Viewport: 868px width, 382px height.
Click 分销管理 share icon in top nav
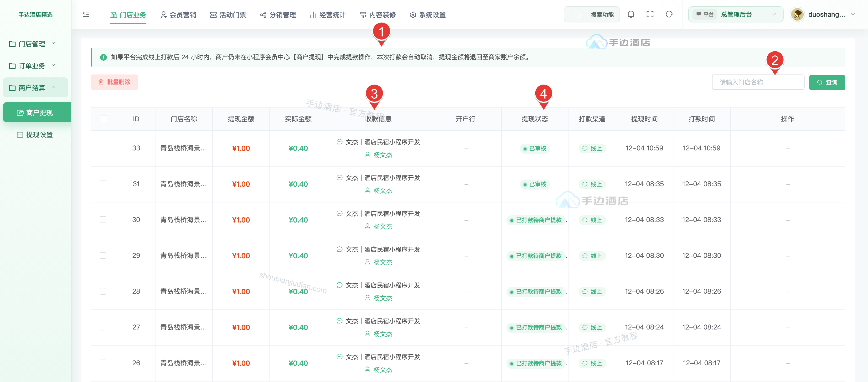(263, 15)
